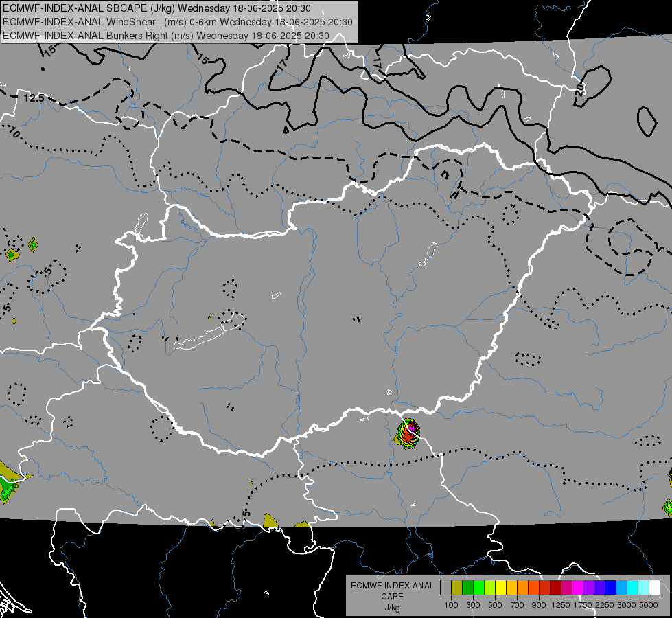
Task: Pick the cyan swatch after 3000
Action: (x=632, y=588)
